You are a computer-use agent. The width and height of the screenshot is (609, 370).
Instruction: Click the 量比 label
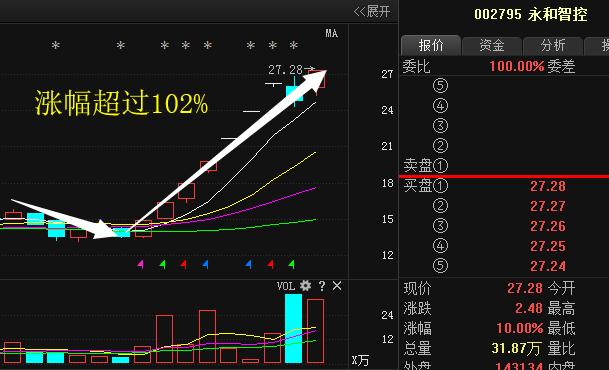click(x=561, y=349)
